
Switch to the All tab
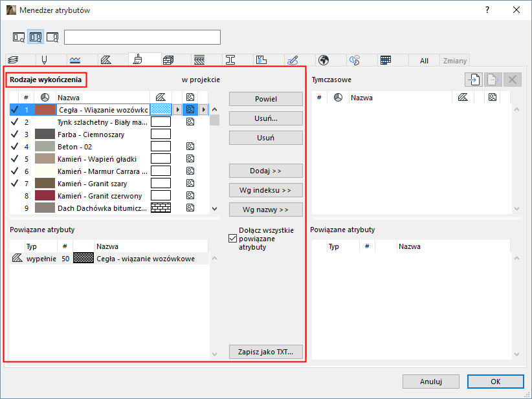point(424,61)
